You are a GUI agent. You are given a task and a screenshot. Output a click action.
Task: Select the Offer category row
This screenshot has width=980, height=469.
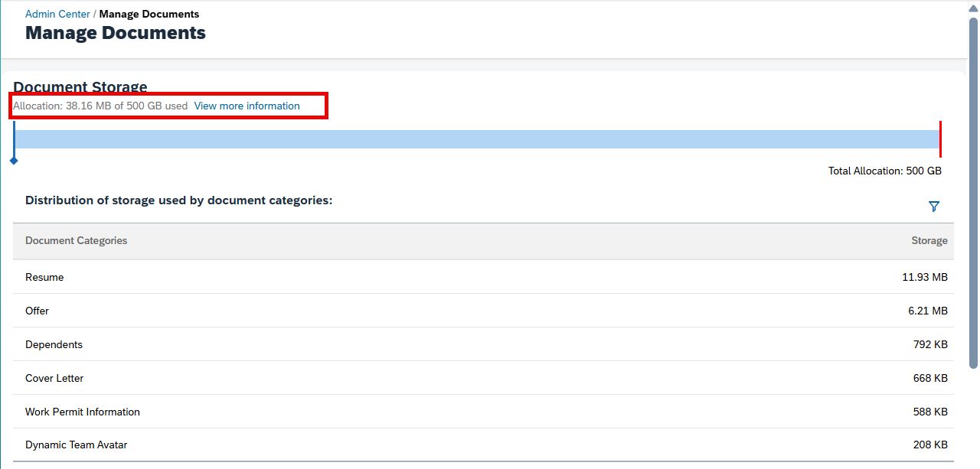tap(483, 311)
